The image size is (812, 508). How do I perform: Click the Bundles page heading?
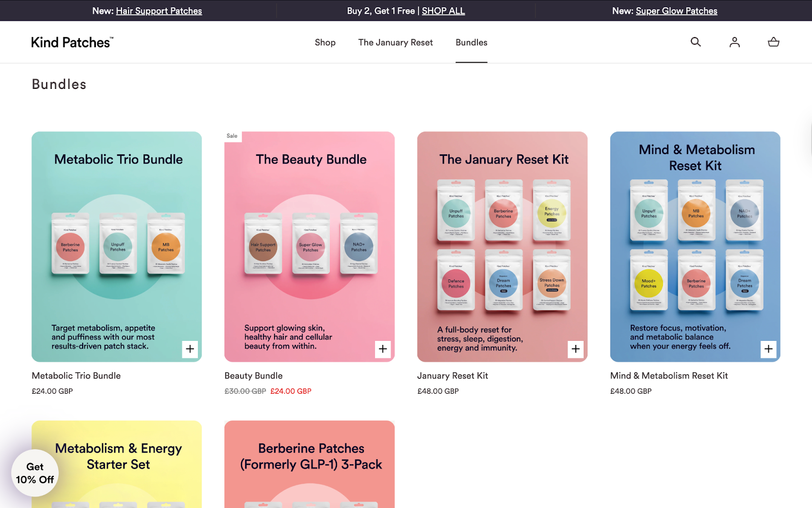pyautogui.click(x=59, y=84)
